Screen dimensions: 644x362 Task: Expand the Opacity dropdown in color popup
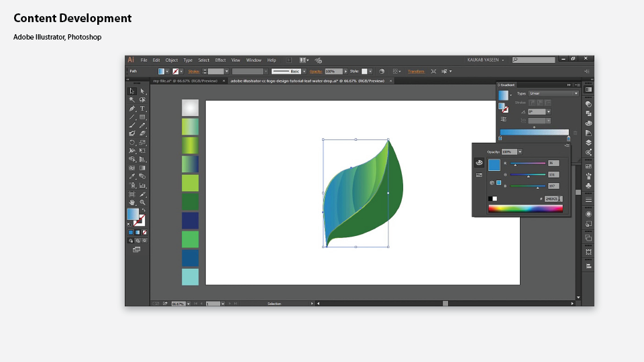520,152
